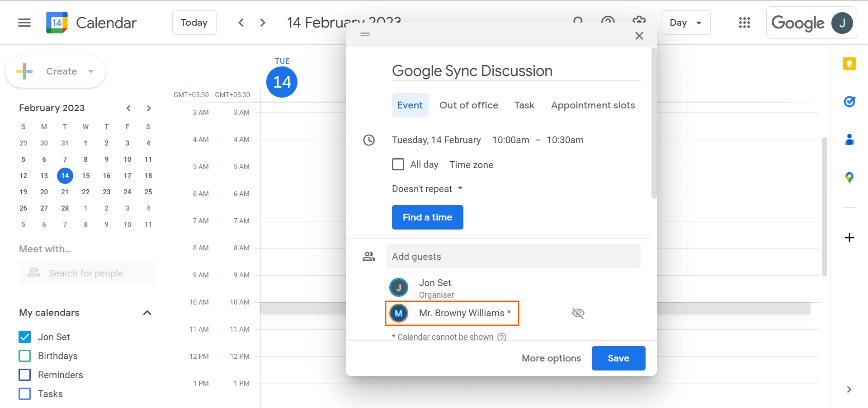Click the Add guests field
Viewport: 868px width, 408px height.
pos(513,257)
